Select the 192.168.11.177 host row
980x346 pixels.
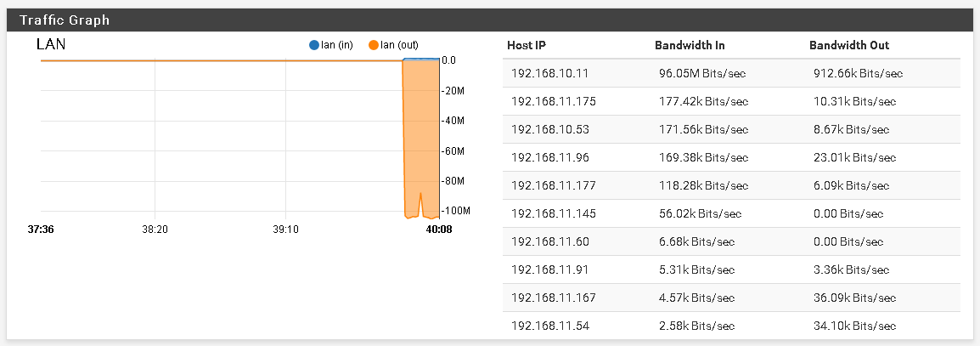point(554,185)
